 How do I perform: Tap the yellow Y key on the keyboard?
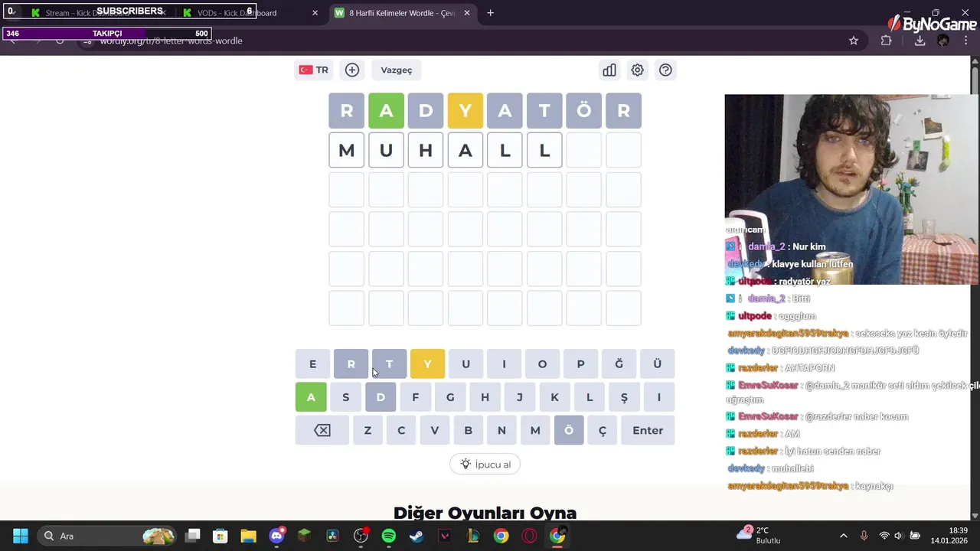pyautogui.click(x=427, y=364)
